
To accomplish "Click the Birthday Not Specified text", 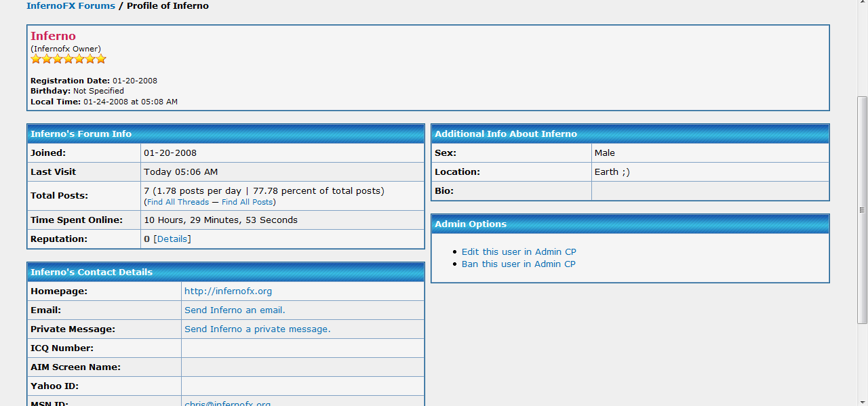I will pos(98,91).
